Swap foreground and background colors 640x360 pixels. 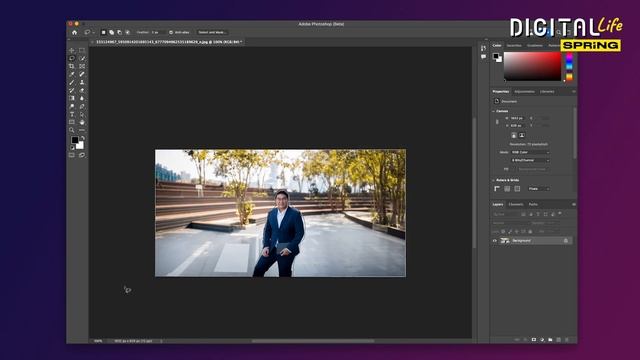(83, 138)
